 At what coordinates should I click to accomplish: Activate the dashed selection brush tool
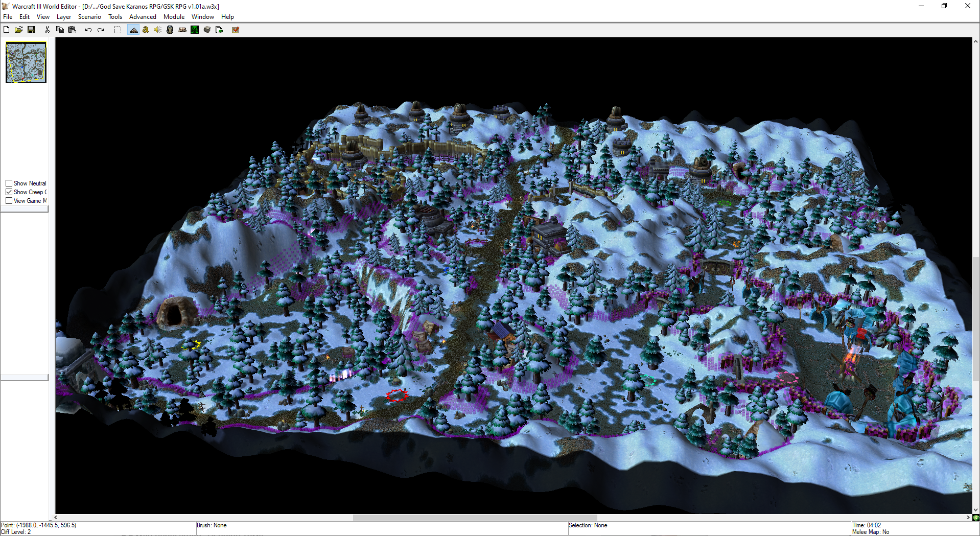117,30
